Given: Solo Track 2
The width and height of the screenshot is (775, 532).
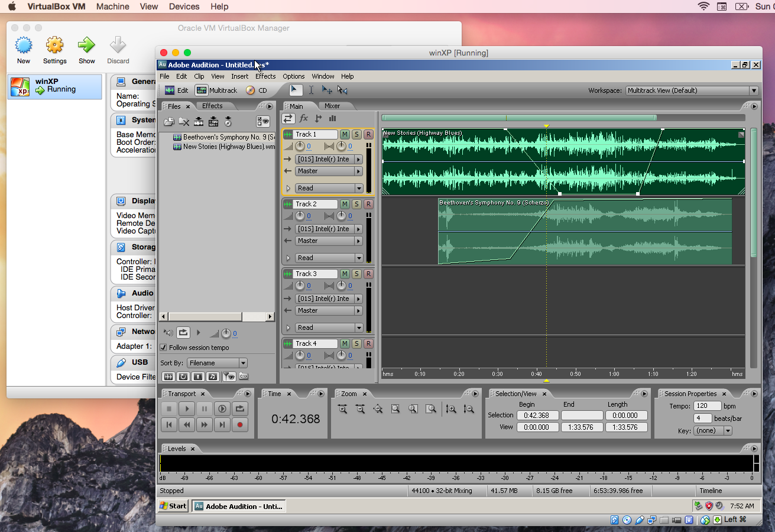Looking at the screenshot, I should pyautogui.click(x=356, y=205).
